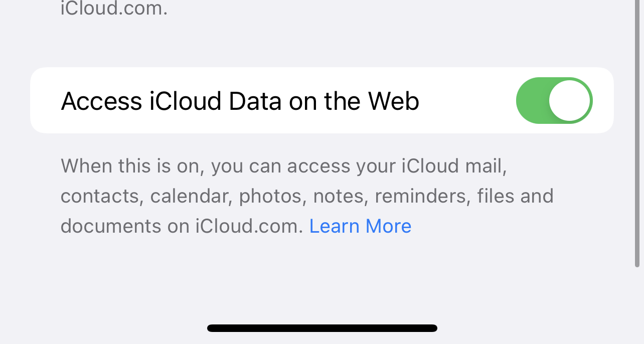
Task: Select the word "reminders" in the footer text
Action: click(421, 196)
